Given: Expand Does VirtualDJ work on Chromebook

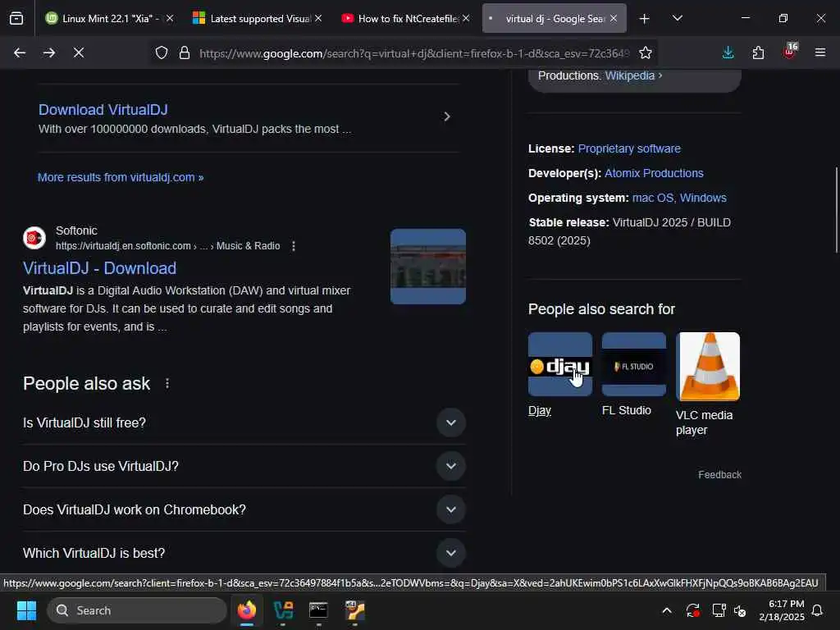Looking at the screenshot, I should (244, 509).
